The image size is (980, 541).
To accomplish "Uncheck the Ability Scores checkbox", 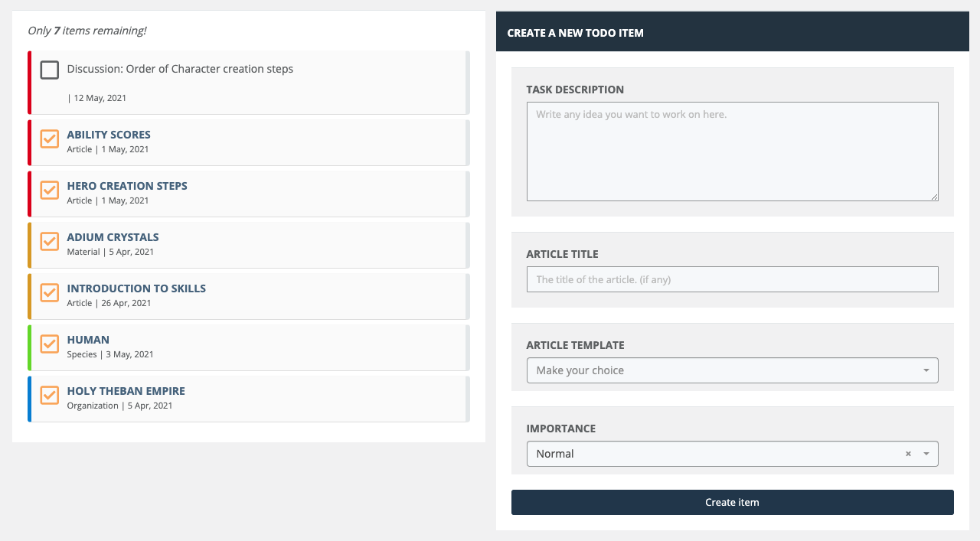I will pyautogui.click(x=50, y=139).
